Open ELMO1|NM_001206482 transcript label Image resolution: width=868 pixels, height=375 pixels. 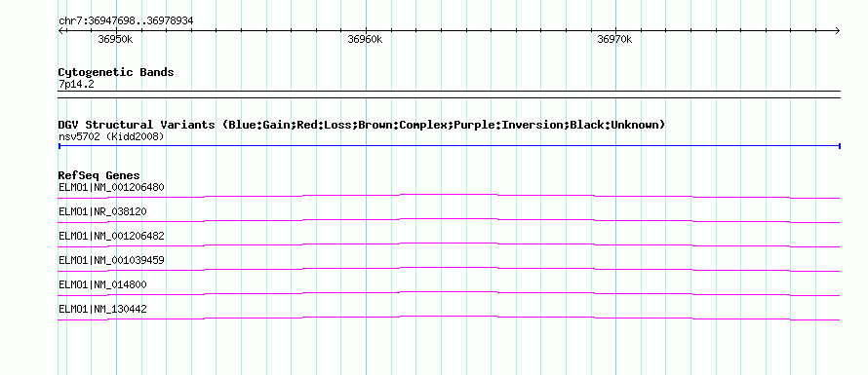[x=111, y=236]
